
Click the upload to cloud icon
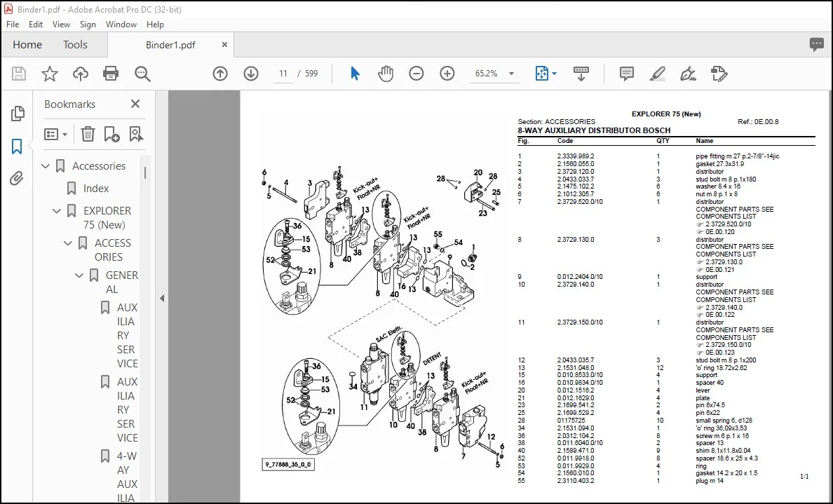point(80,74)
